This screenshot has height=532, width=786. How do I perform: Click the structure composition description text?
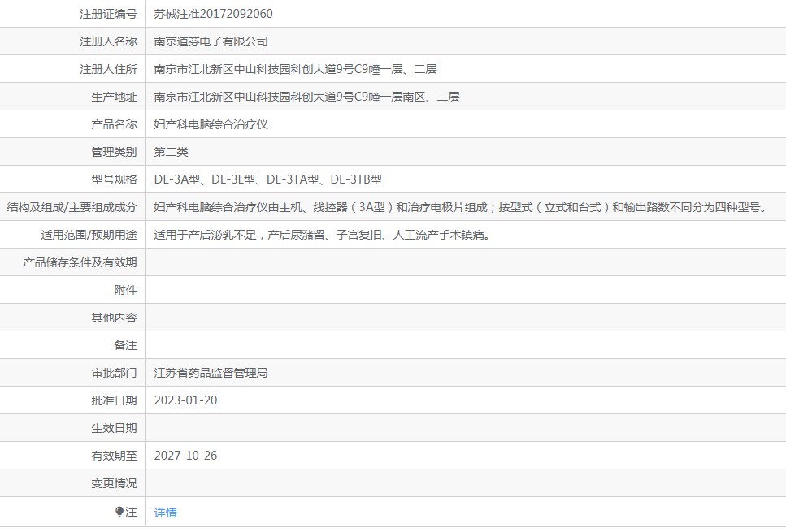(x=461, y=207)
